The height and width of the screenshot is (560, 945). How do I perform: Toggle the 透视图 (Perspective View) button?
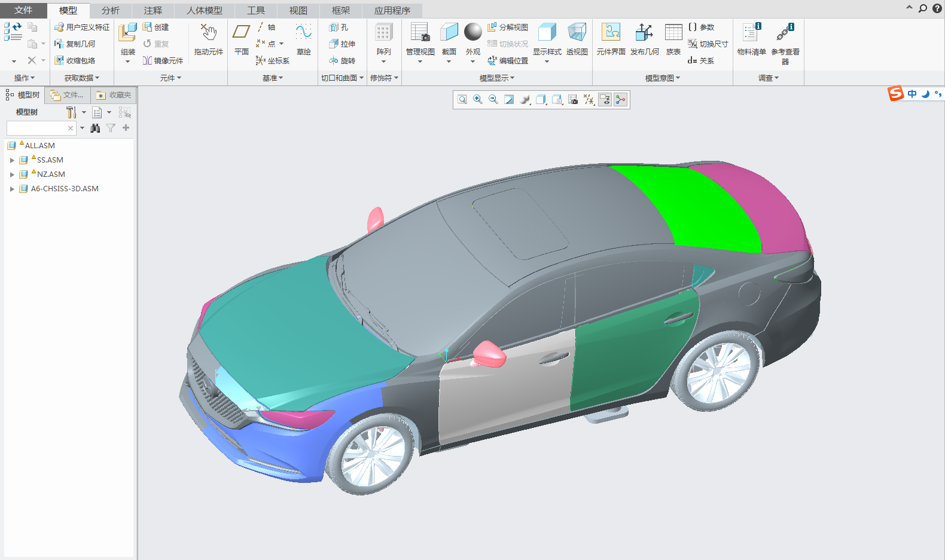tap(577, 39)
